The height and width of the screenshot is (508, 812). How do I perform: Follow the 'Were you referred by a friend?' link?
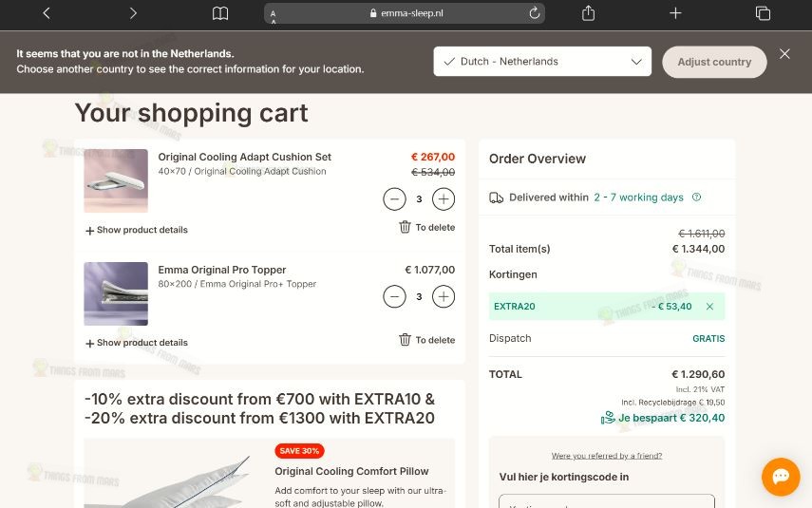point(607,456)
